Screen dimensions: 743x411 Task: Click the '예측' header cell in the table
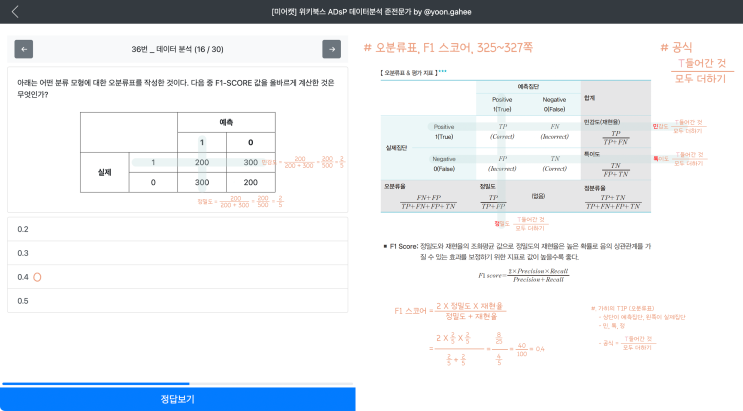(226, 122)
